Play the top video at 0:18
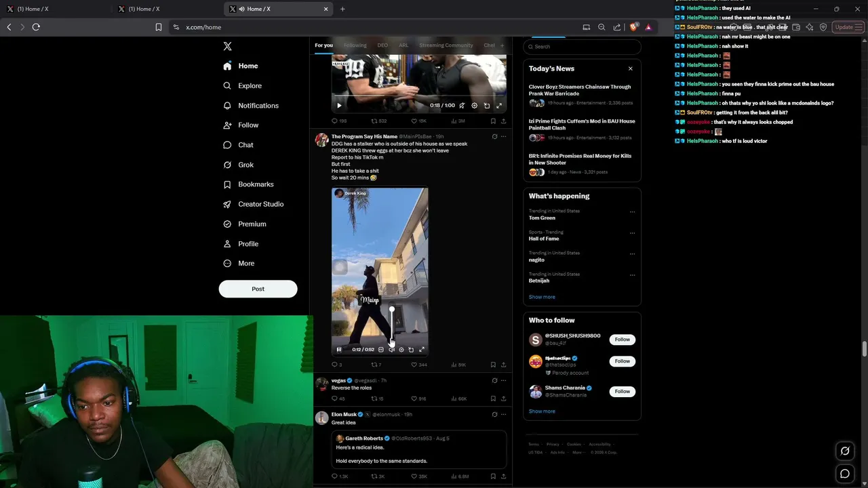Viewport: 868px width, 488px height. click(339, 106)
